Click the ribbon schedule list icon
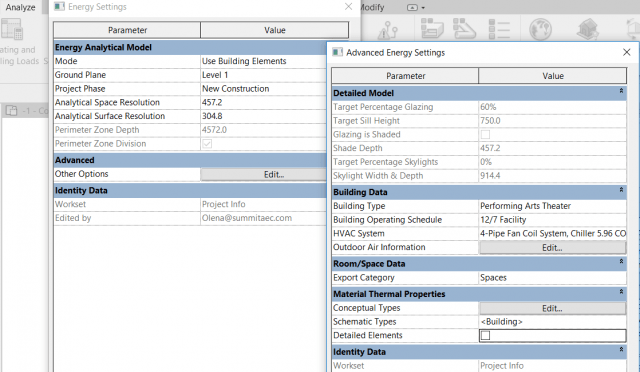Image resolution: width=640 pixels, height=372 pixels. click(x=499, y=29)
